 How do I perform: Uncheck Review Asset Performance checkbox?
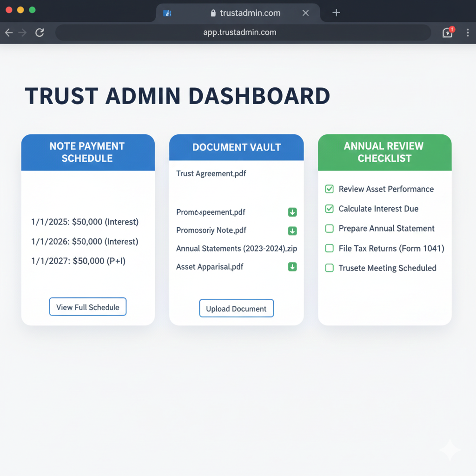coord(330,189)
